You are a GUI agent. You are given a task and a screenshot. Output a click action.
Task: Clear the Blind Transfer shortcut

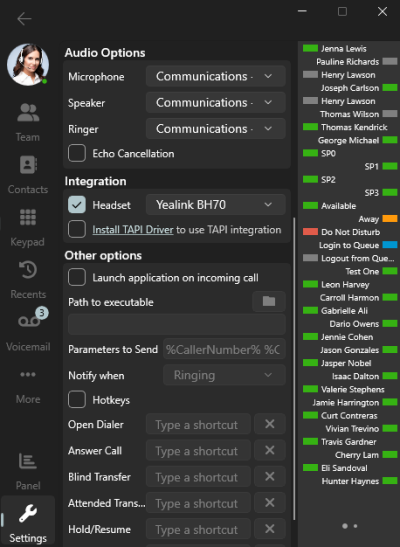point(270,477)
